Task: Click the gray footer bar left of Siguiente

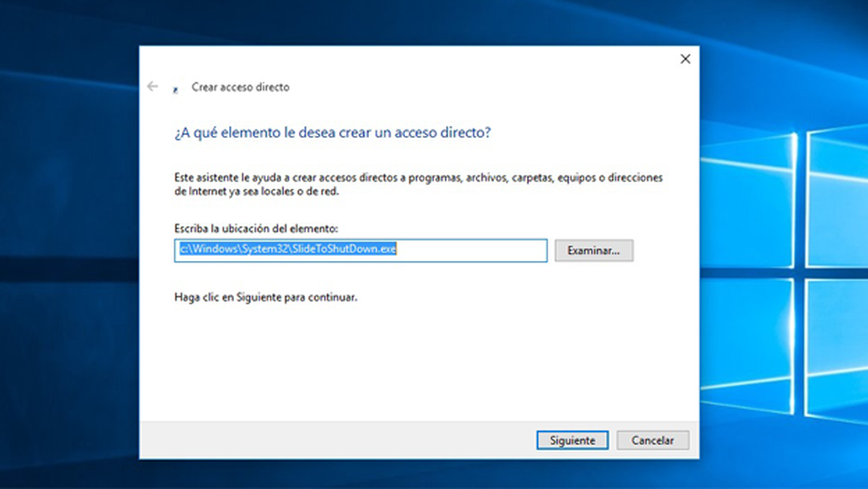Action: [321, 440]
